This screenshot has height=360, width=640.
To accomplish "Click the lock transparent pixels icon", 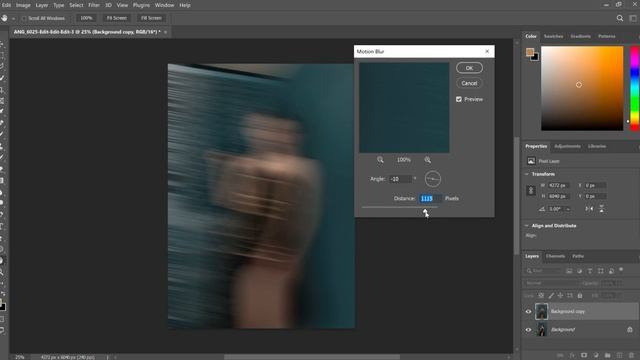I will coord(541,295).
